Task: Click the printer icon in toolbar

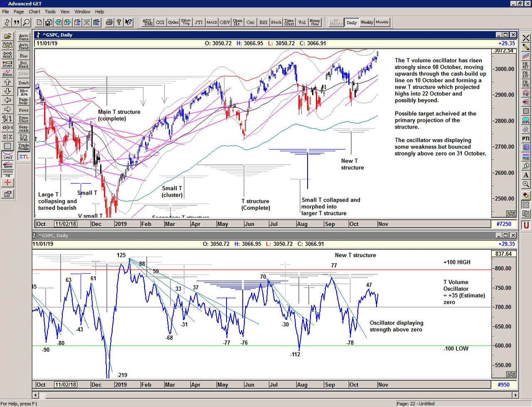Action: (109, 22)
